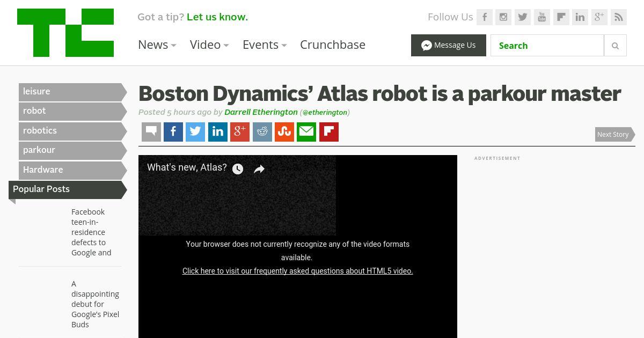Select the Hardware tag
Screen dimensions: 644x338
[72, 170]
